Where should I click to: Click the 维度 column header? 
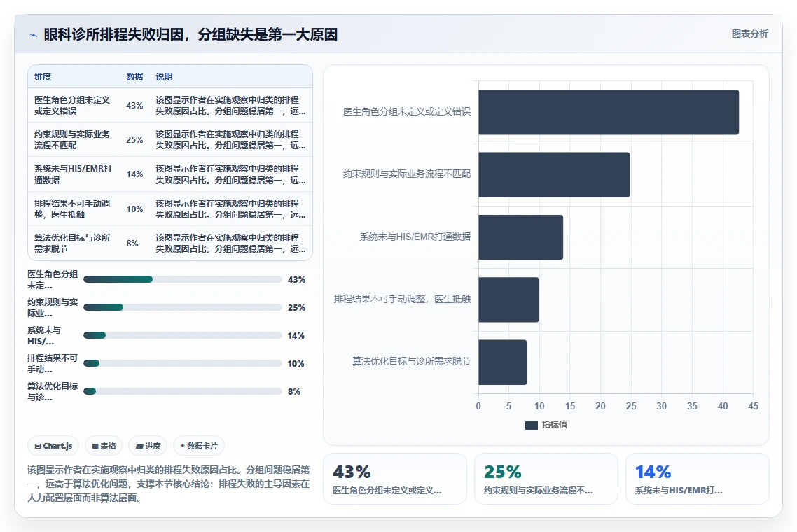[x=43, y=77]
